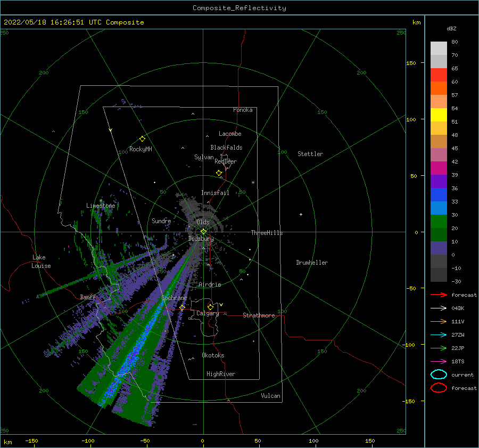Viewport: 479px width, 448px height.
Task: Pick the slate swatch between 10 and 0
Action: tap(439, 248)
